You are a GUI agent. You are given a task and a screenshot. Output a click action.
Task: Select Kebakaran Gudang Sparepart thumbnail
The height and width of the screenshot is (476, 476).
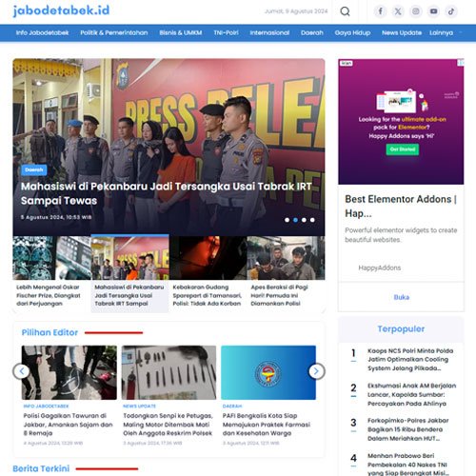[208, 258]
